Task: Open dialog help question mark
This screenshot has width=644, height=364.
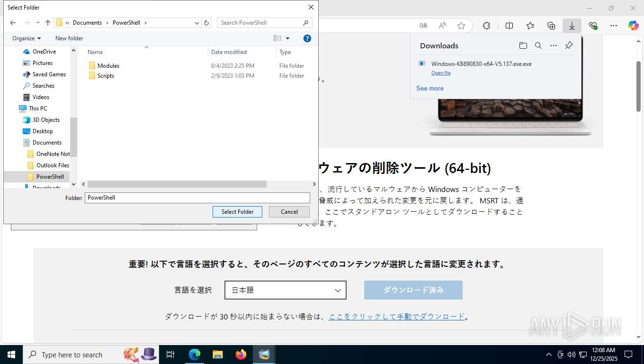Action: tap(307, 38)
